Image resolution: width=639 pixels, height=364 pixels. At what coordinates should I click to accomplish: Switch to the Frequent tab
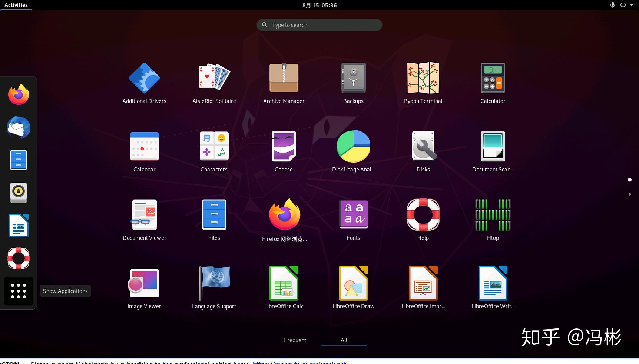295,340
